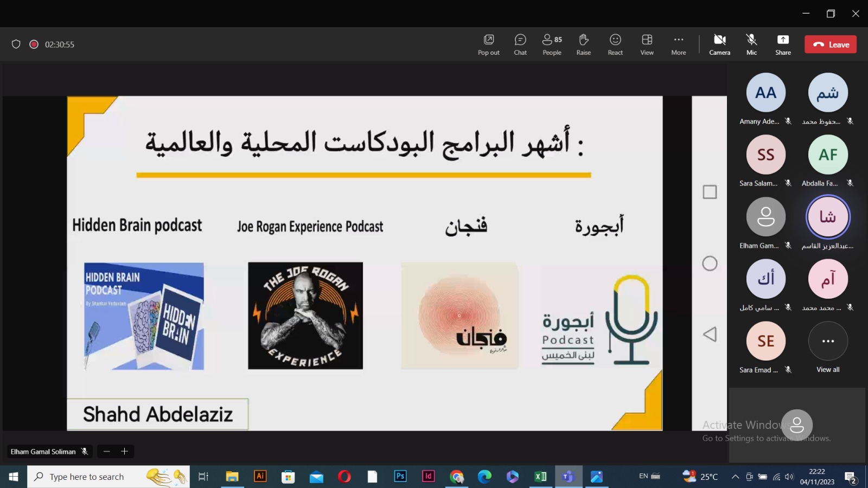868x488 pixels.
Task: Unmute the Mic
Action: coord(751,44)
